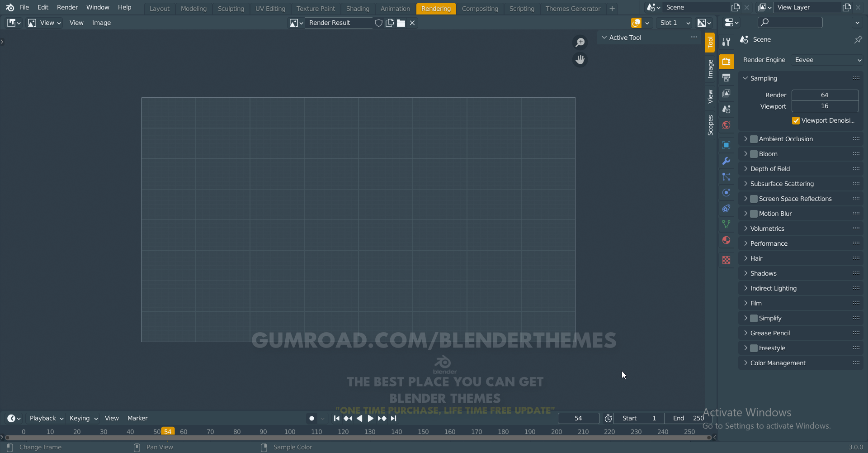Unlink the Render Result image
Viewport: 868px width, 453px height.
pyautogui.click(x=412, y=23)
